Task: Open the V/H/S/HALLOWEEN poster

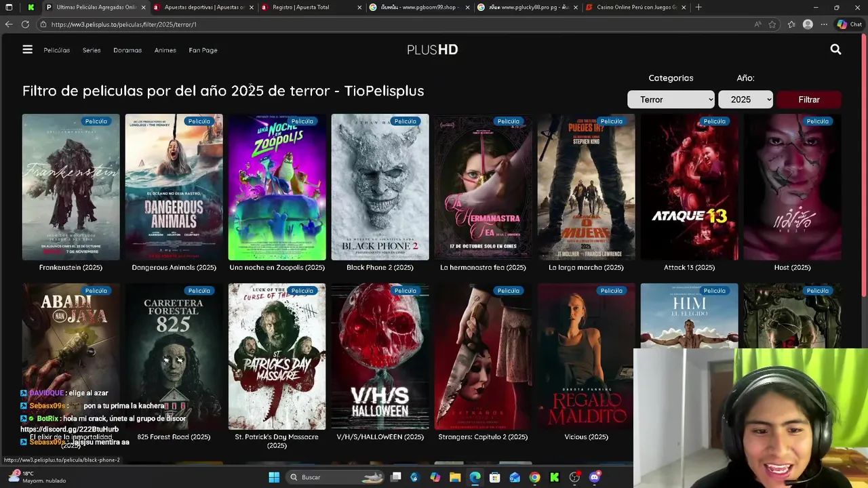Action: point(380,357)
